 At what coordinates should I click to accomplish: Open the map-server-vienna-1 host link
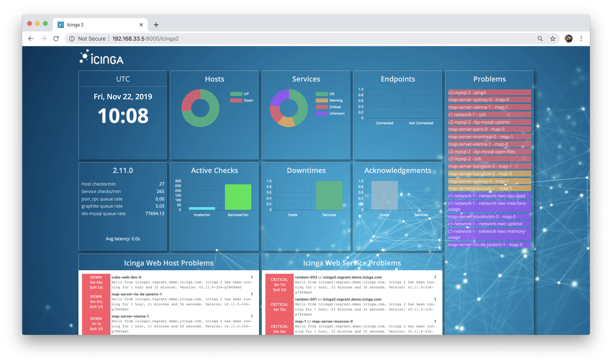point(130,316)
